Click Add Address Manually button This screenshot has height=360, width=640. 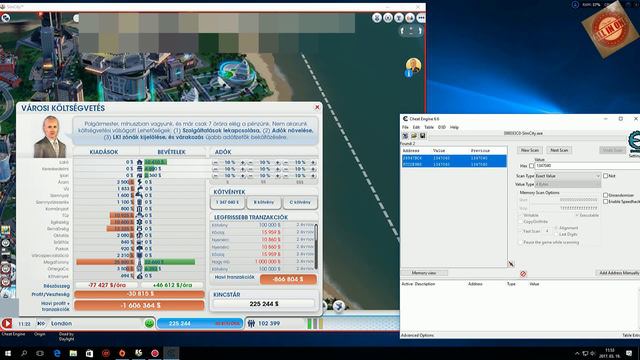pyautogui.click(x=618, y=273)
